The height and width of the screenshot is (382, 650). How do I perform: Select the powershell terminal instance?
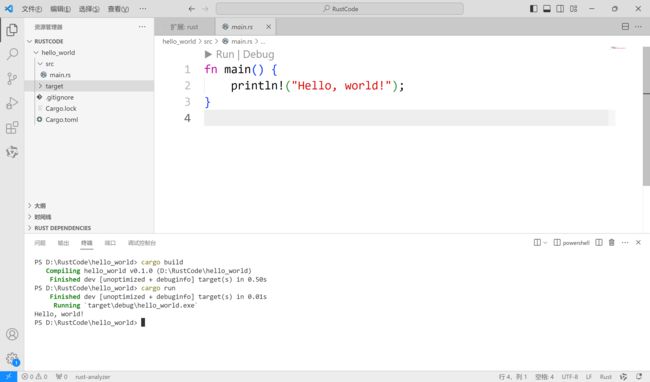click(572, 243)
